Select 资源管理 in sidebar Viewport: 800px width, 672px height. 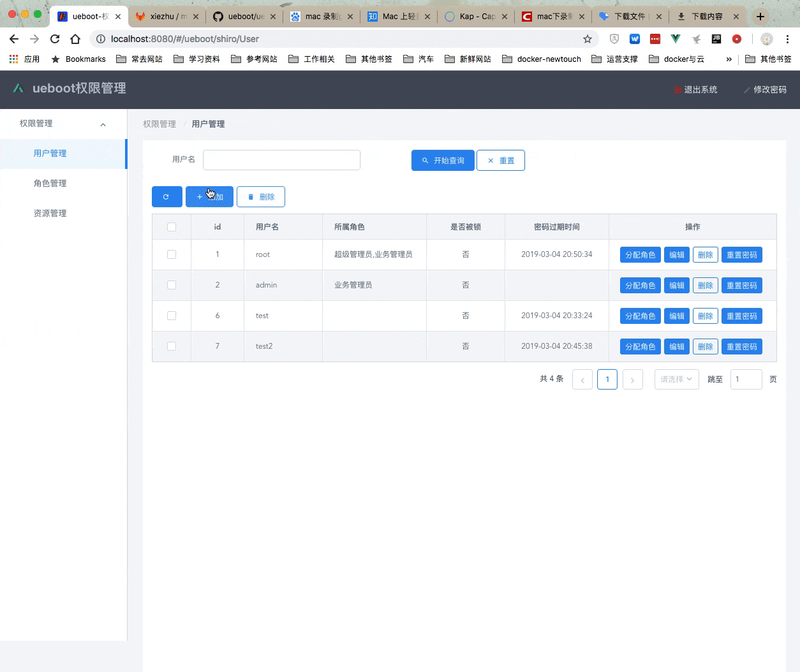point(63,214)
